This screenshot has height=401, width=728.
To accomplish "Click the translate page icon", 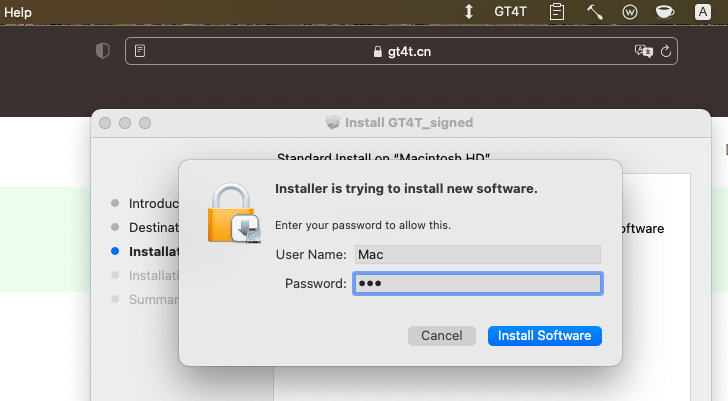I will 643,51.
